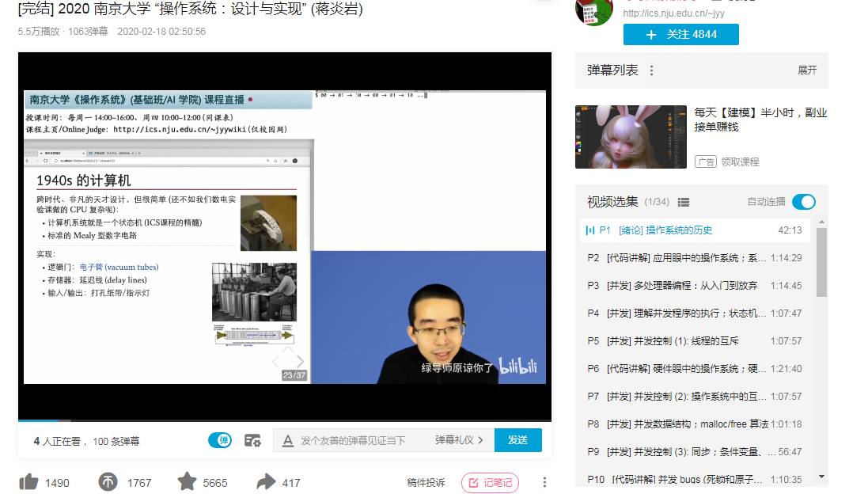Screen dimensions: 868x494
Task: Click the playlist scroll up arrow
Action: [821, 222]
